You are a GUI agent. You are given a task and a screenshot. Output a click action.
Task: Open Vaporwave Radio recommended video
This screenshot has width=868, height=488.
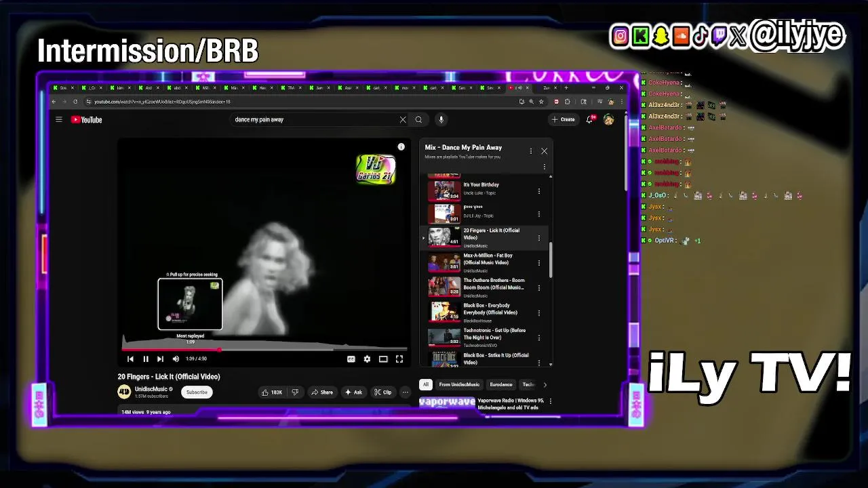482,404
